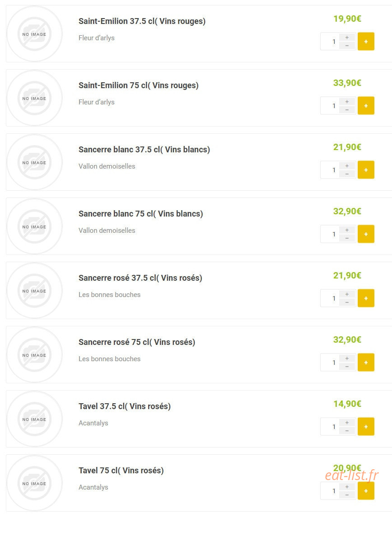This screenshot has width=392, height=542.
Task: Increase quantity of Tavel 37.5 cl
Action: click(x=347, y=422)
